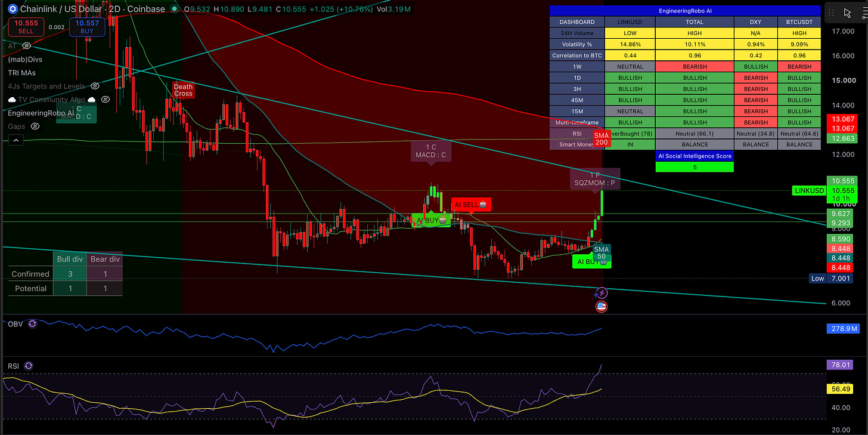Toggle the Gaps indicator eye icon
This screenshot has height=435, width=868.
point(35,127)
